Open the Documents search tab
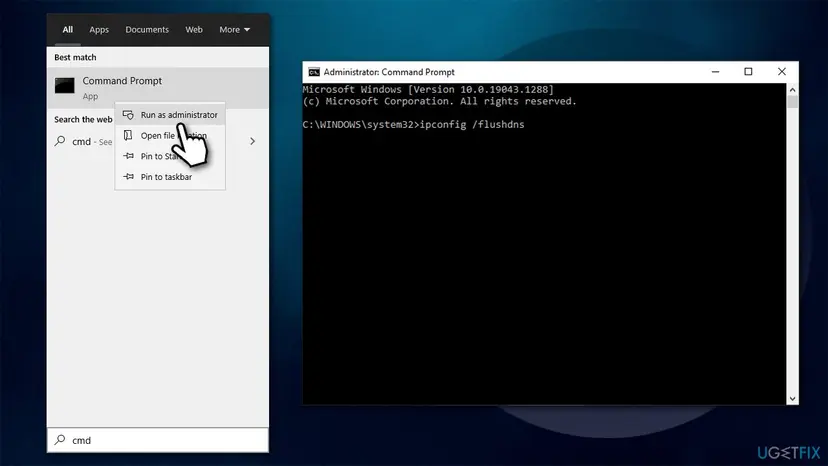 [147, 30]
